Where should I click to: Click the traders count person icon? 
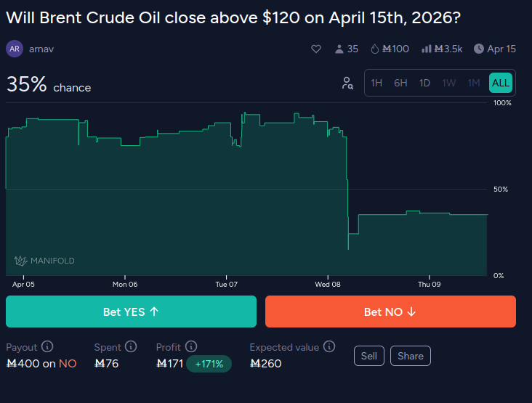[339, 49]
